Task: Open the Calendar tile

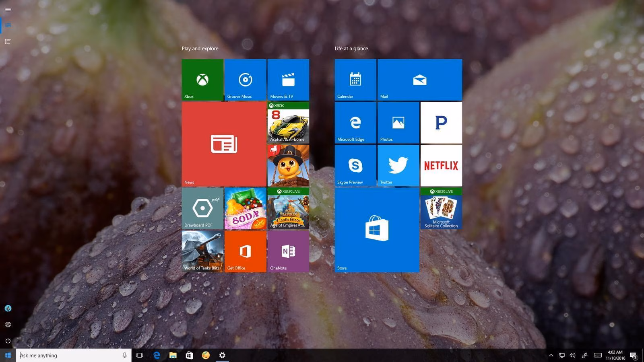Action: tap(355, 80)
